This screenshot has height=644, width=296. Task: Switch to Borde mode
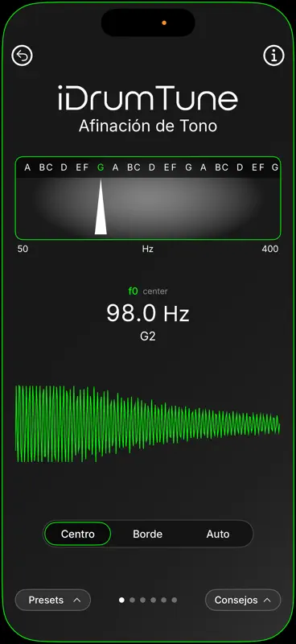pyautogui.click(x=148, y=534)
